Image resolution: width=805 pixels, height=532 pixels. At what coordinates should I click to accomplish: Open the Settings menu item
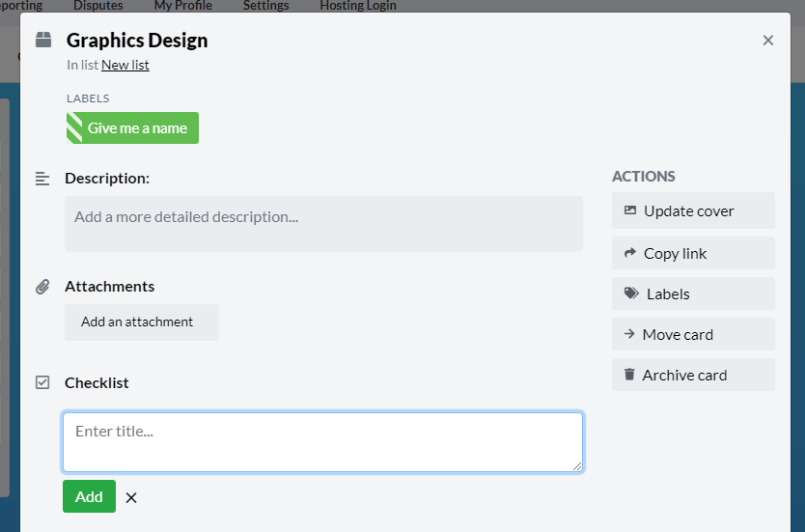266,6
